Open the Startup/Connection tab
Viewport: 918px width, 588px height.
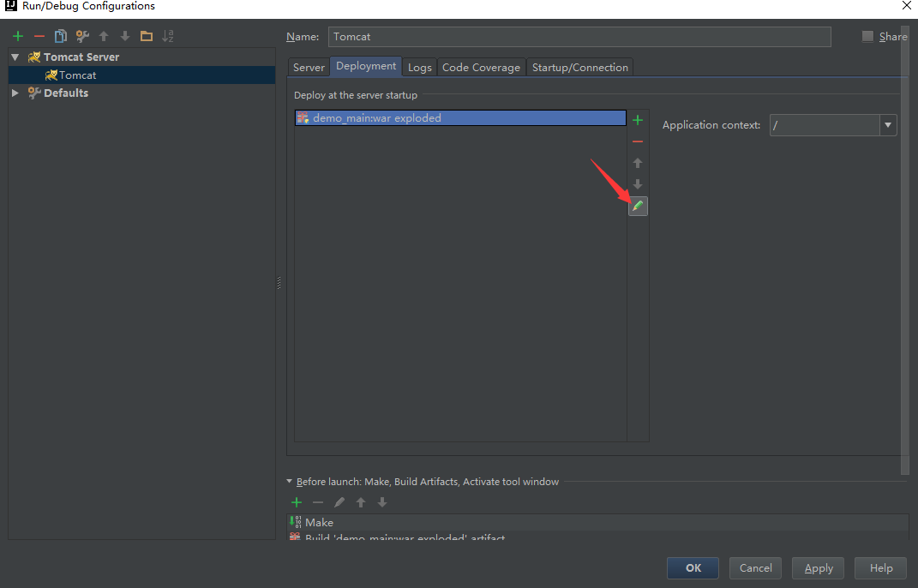click(x=580, y=68)
